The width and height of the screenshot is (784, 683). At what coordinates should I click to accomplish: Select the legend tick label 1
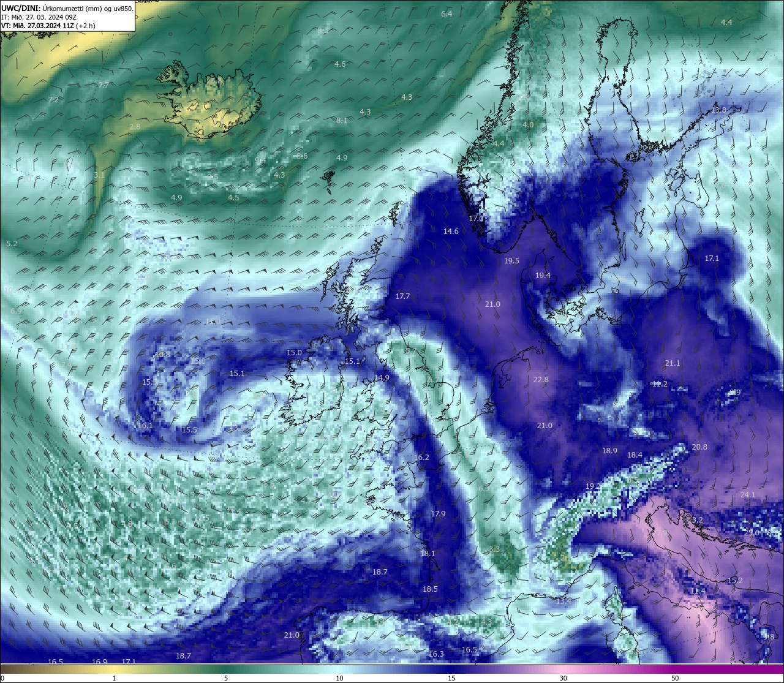coord(114,678)
